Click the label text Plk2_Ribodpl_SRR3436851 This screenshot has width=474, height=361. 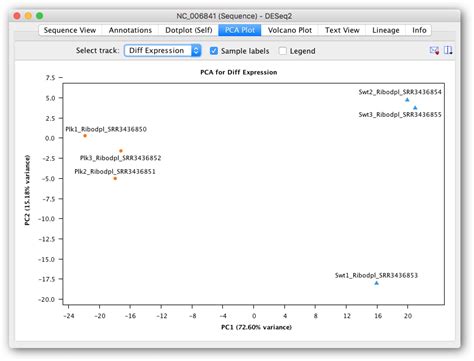pyautogui.click(x=115, y=172)
